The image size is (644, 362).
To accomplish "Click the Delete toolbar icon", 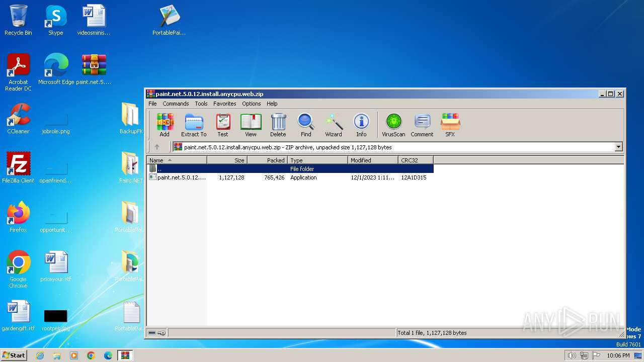I will click(x=278, y=125).
